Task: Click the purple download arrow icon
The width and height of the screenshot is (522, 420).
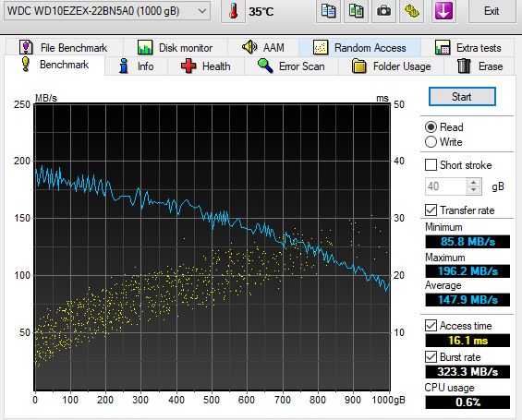Action: click(x=443, y=11)
